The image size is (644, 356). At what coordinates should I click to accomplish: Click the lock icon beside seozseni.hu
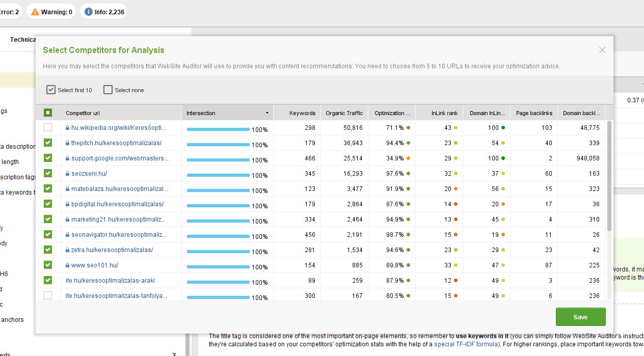[67, 174]
